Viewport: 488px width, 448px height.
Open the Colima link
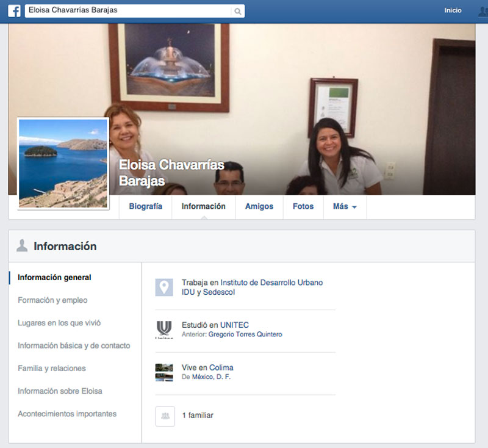(x=221, y=367)
